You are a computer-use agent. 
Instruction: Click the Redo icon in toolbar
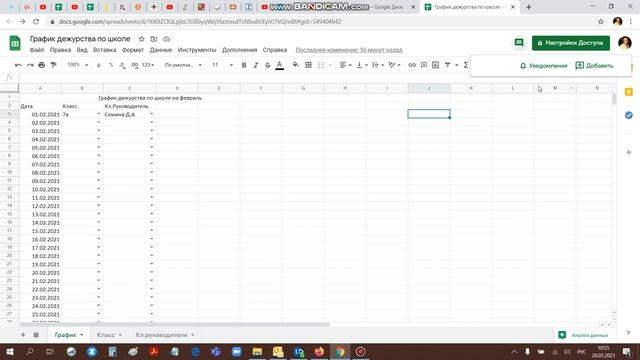click(30, 65)
